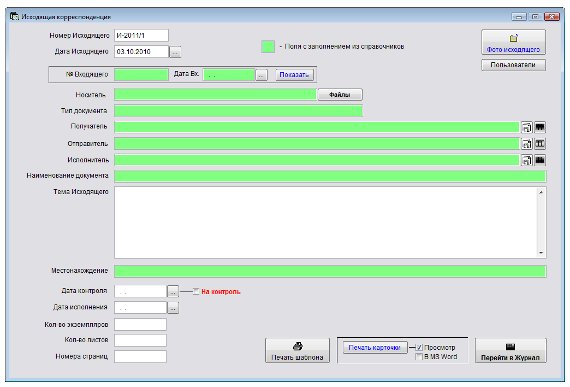Open date picker for Дата контроля
Image resolution: width=570 pixels, height=387 pixels.
tap(173, 291)
